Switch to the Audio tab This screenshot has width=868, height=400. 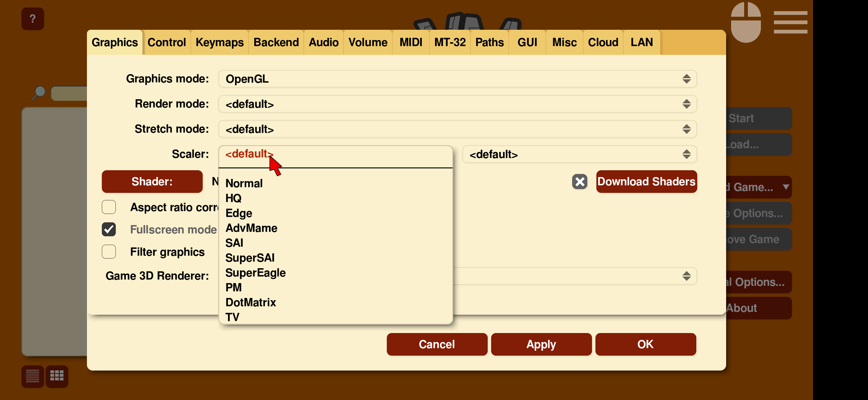(x=323, y=42)
